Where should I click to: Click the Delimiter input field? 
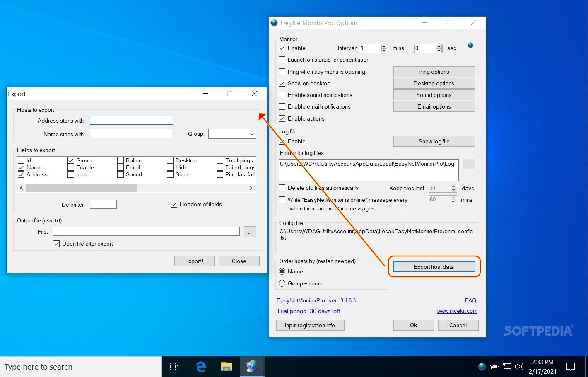[x=103, y=204]
